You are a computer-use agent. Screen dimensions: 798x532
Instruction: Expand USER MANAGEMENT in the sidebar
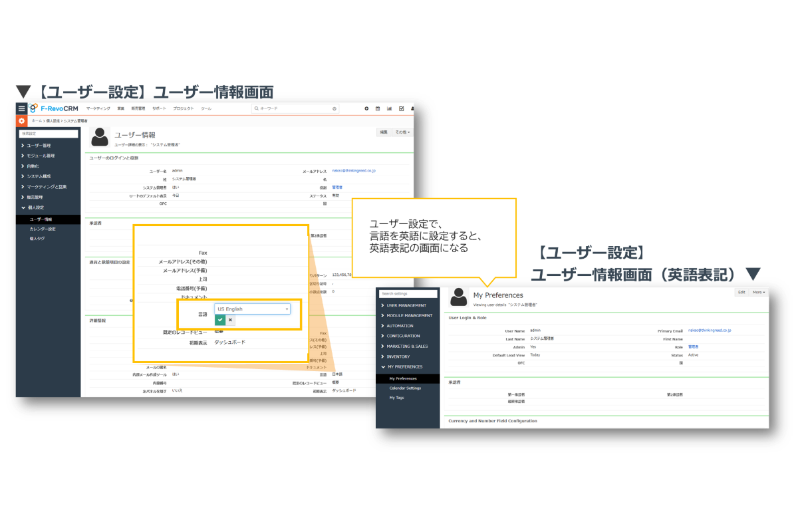406,305
